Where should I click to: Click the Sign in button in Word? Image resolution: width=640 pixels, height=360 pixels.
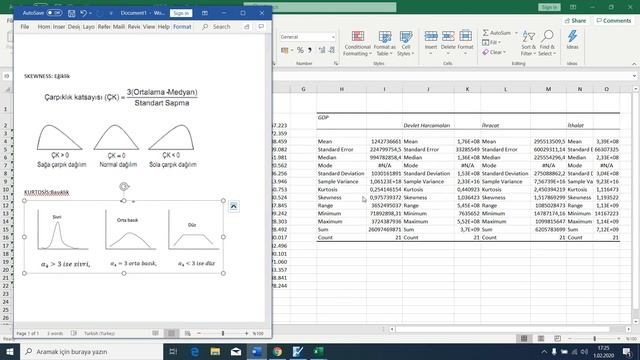pos(181,13)
